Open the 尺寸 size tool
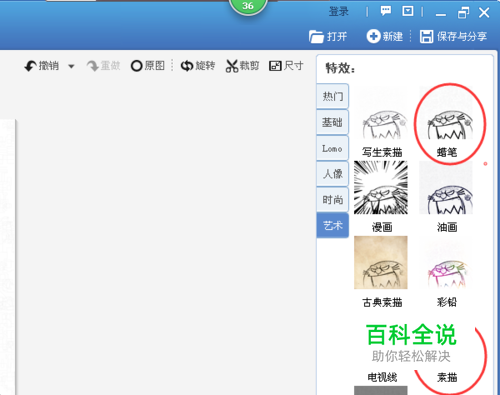Screen dimensions: 500x395 (286, 66)
